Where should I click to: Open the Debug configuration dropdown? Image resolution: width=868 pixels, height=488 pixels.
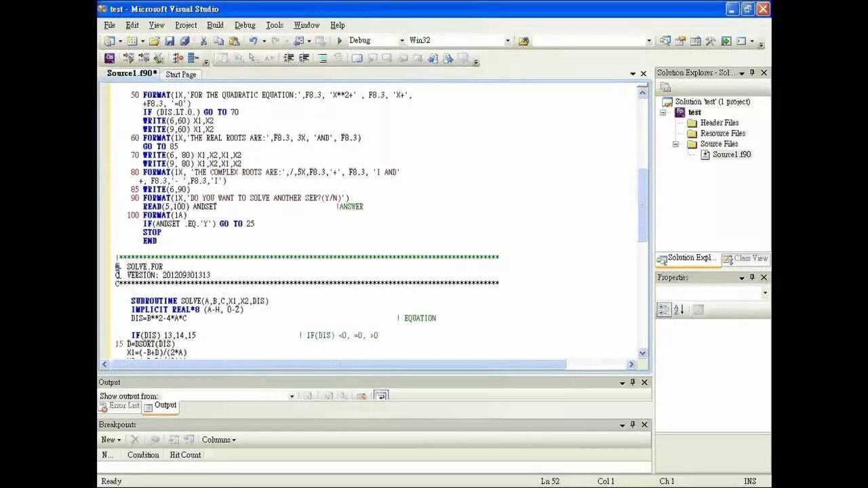click(x=401, y=41)
